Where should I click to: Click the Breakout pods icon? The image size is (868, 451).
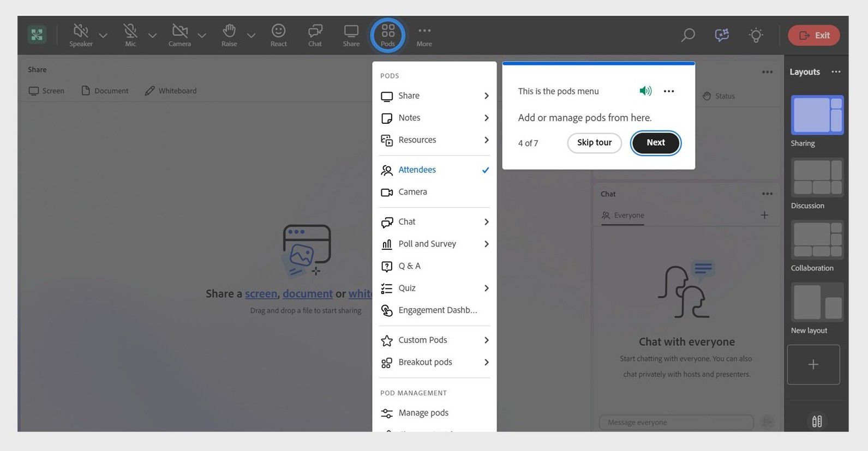click(x=387, y=363)
